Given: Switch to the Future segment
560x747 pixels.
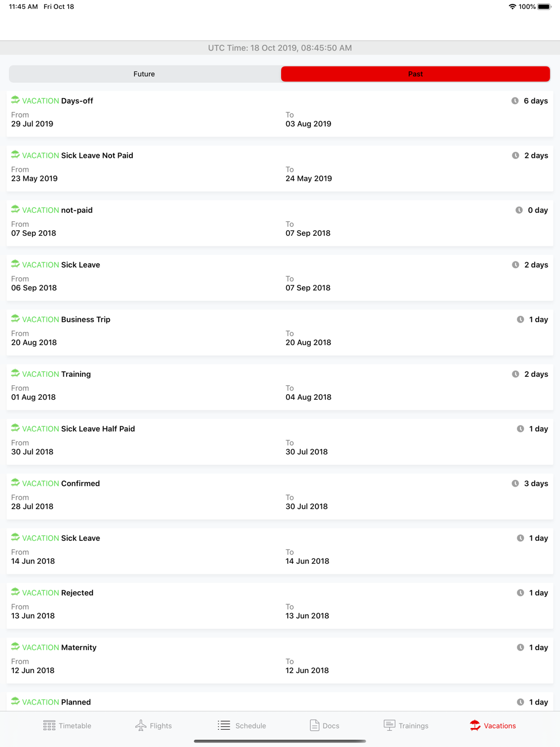Looking at the screenshot, I should (x=144, y=74).
